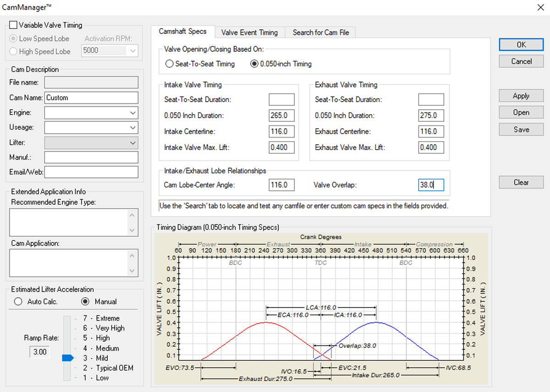The width and height of the screenshot is (550, 392).
Task: Click the File name field
Action: [x=91, y=82]
